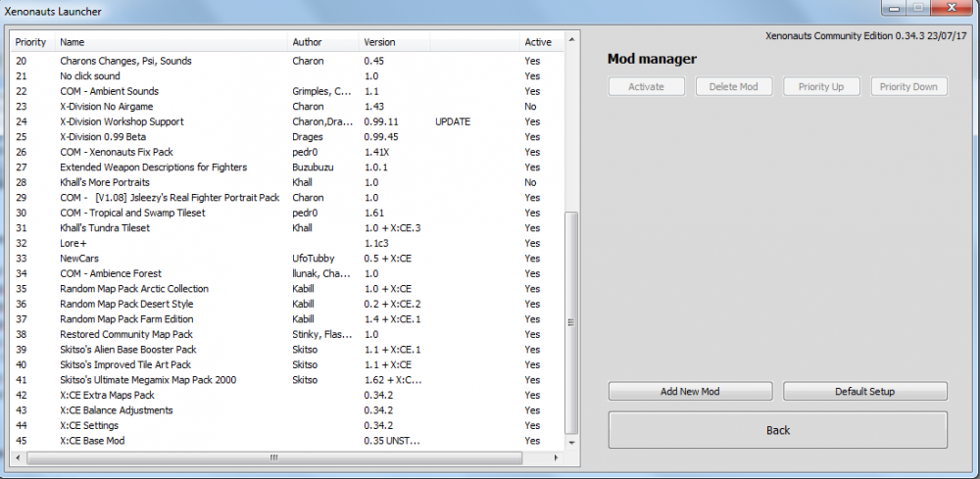The height and width of the screenshot is (479, 980).
Task: Select X:CE Balance Adjustments mod
Action: (x=287, y=410)
